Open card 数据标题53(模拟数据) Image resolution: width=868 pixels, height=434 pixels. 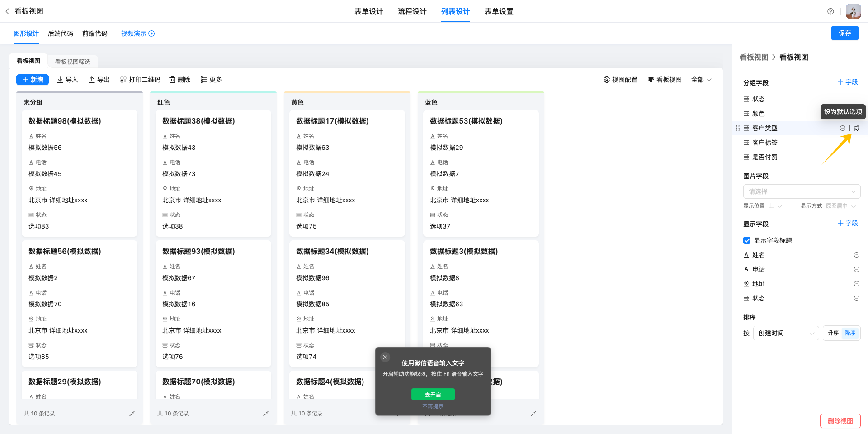pos(481,173)
